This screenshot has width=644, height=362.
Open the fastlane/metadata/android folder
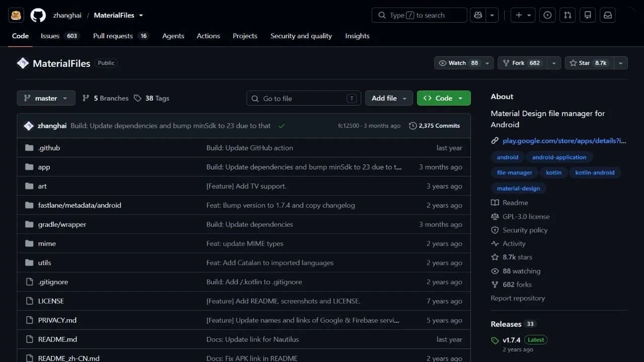79,205
